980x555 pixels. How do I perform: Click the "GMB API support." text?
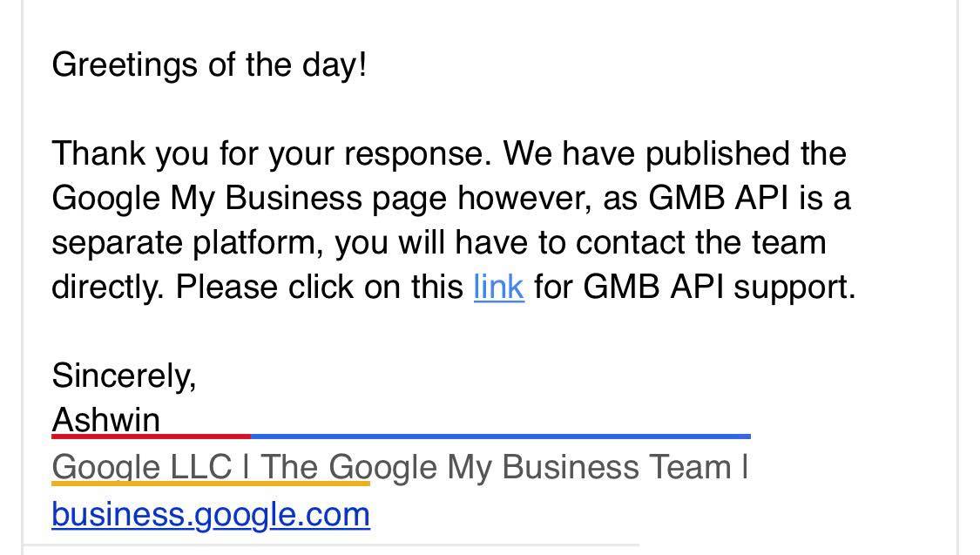click(719, 288)
